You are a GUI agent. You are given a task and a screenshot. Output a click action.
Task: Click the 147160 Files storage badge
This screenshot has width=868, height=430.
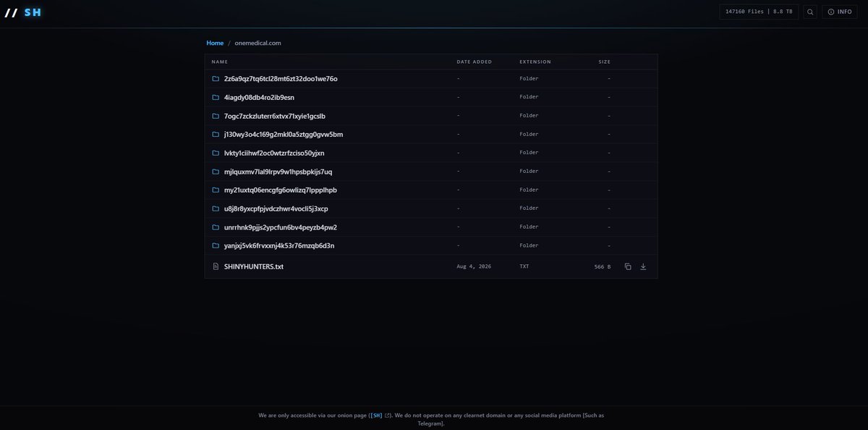(759, 12)
